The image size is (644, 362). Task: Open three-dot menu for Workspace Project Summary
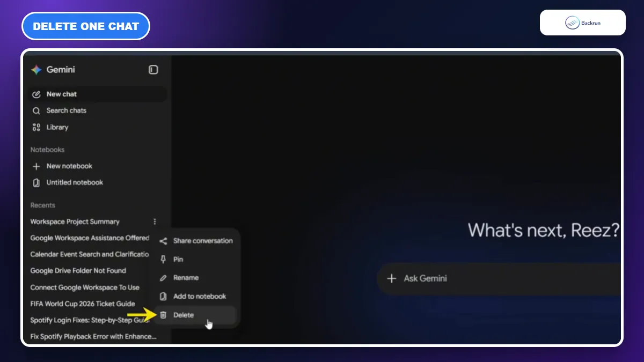click(x=155, y=221)
